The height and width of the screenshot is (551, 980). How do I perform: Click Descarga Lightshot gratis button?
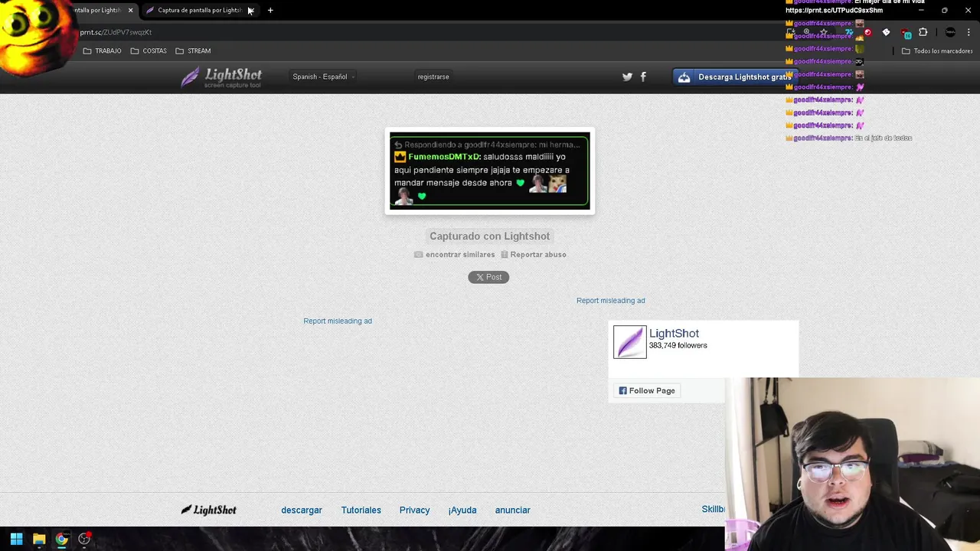735,77
